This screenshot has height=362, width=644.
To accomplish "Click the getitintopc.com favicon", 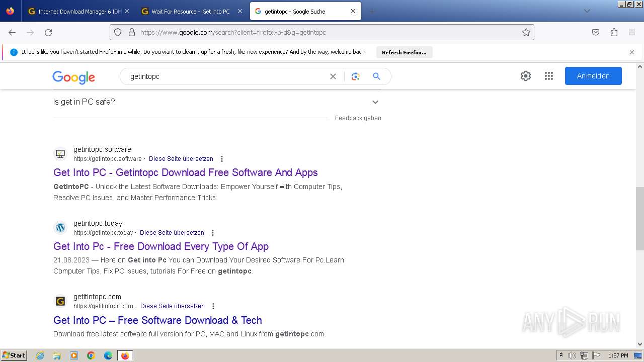I will (x=60, y=301).
